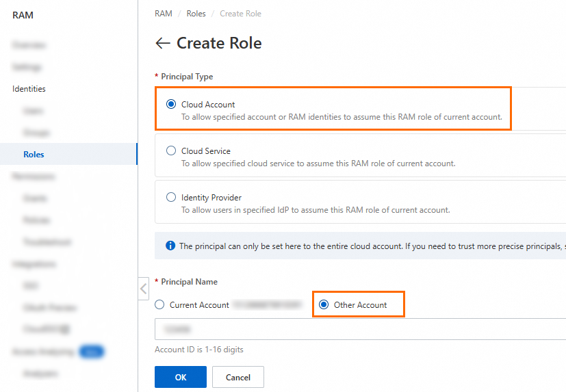
Task: Click the blue badge beside Access Analyzing
Action: pos(91,352)
